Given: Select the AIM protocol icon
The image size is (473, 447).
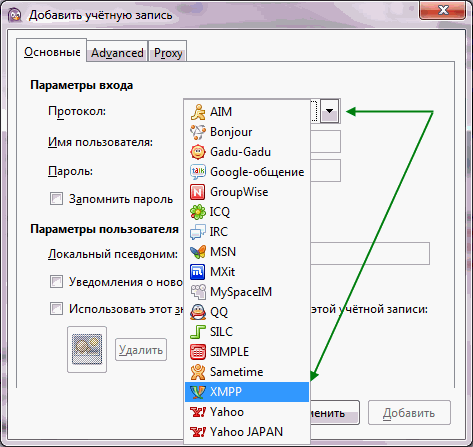Looking at the screenshot, I should tap(198, 112).
